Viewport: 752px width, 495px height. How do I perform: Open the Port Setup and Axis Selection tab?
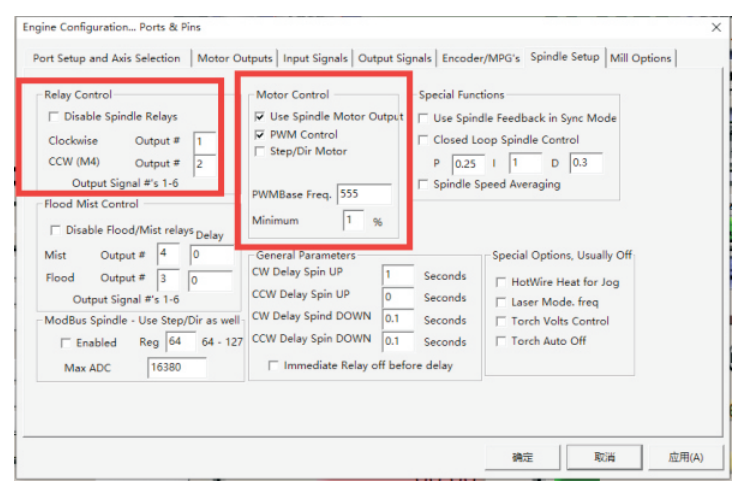[x=107, y=58]
